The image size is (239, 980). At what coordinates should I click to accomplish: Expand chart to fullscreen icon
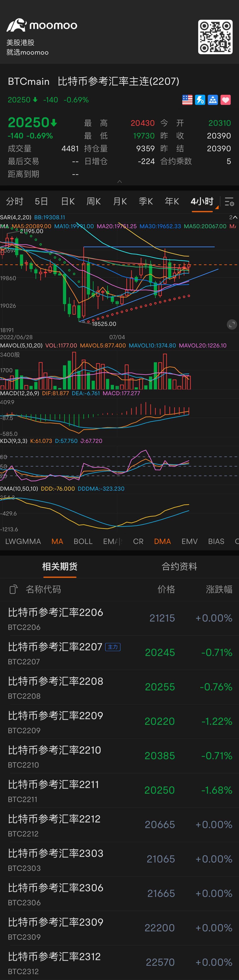pos(232,324)
